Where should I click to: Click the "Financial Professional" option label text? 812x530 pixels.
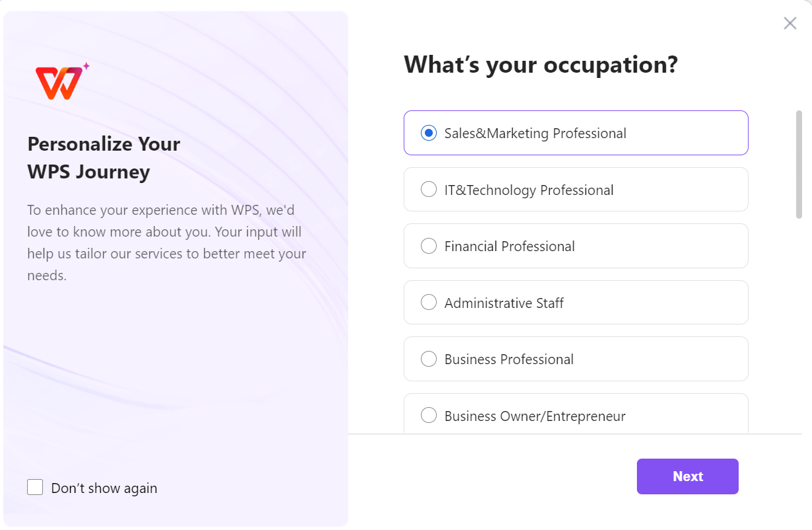click(x=509, y=246)
